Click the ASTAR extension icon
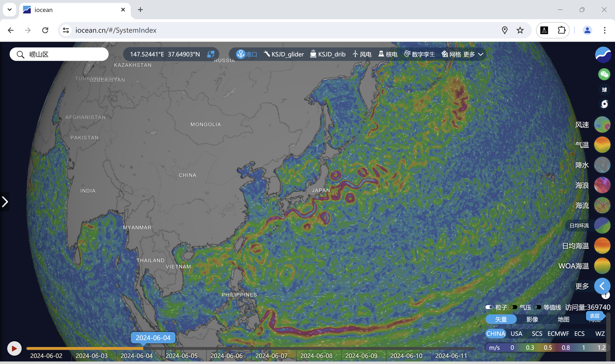The width and height of the screenshot is (615, 364). 544,30
